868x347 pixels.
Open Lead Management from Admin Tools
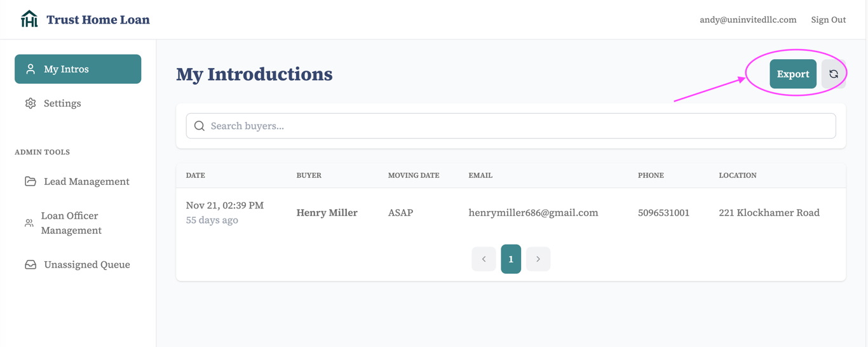86,181
